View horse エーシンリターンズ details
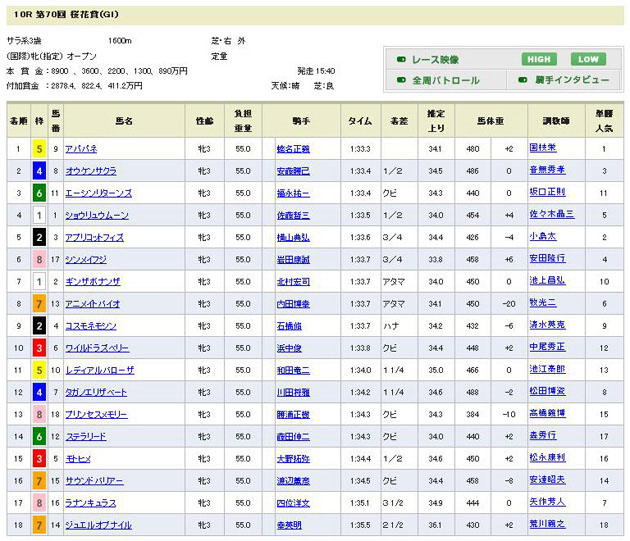630x541 pixels. point(98,193)
